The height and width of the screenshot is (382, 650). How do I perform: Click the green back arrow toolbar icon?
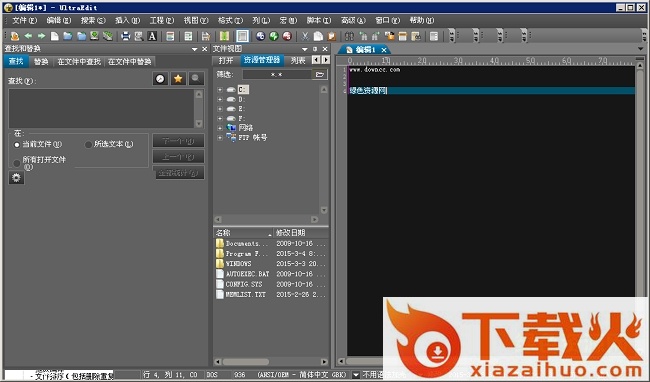28,36
